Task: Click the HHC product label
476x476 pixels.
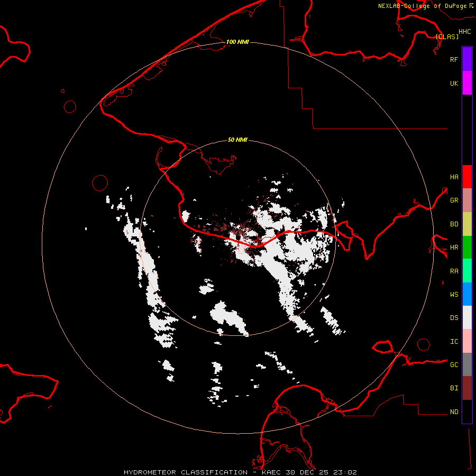Action: (x=464, y=32)
